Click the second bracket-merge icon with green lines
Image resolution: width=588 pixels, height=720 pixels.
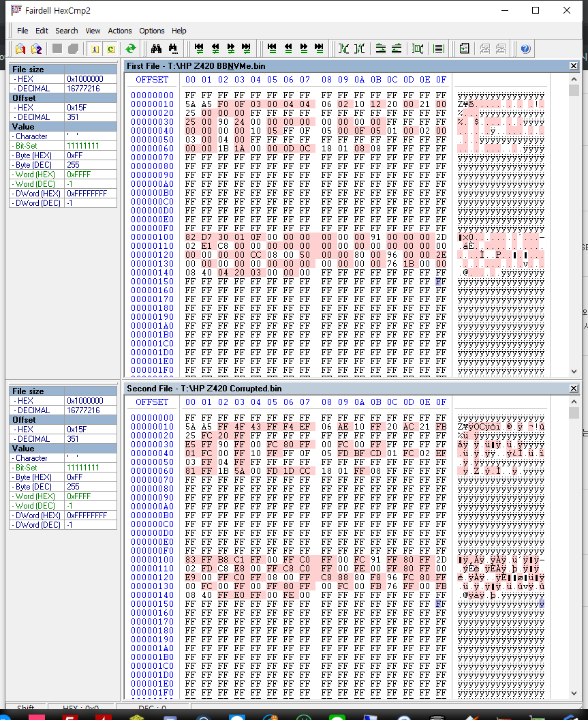pyautogui.click(x=360, y=48)
